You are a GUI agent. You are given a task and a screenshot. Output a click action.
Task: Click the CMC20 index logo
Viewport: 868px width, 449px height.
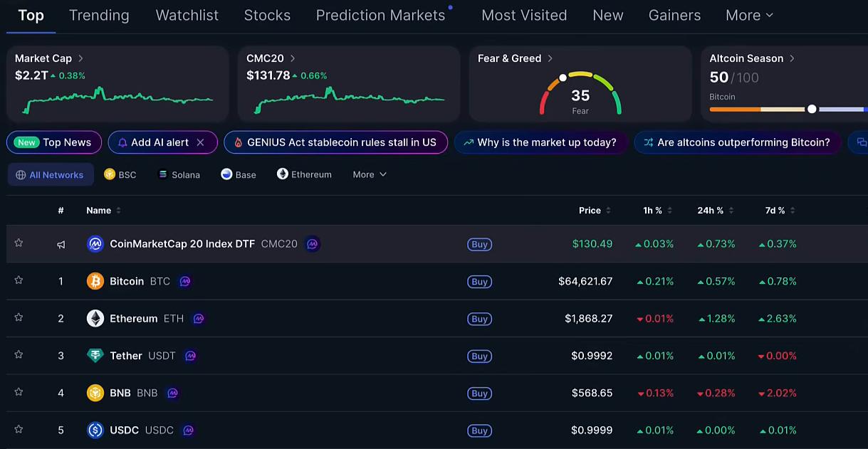[95, 244]
